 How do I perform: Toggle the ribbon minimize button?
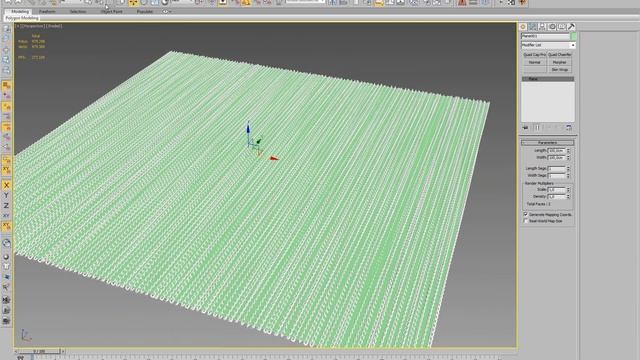[166, 11]
